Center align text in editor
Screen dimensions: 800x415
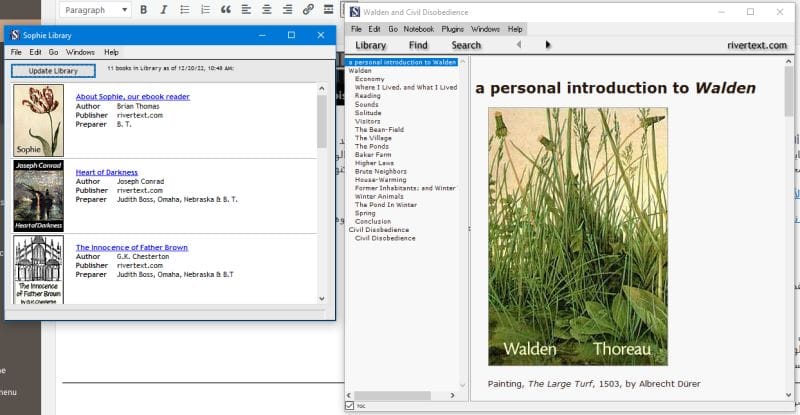click(x=266, y=10)
